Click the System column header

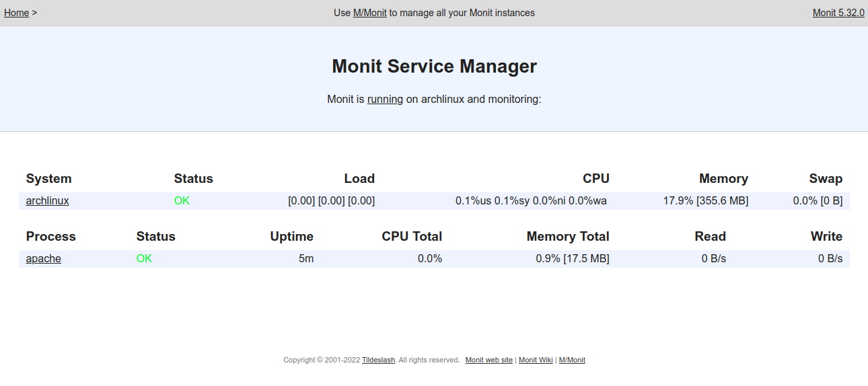click(x=48, y=178)
